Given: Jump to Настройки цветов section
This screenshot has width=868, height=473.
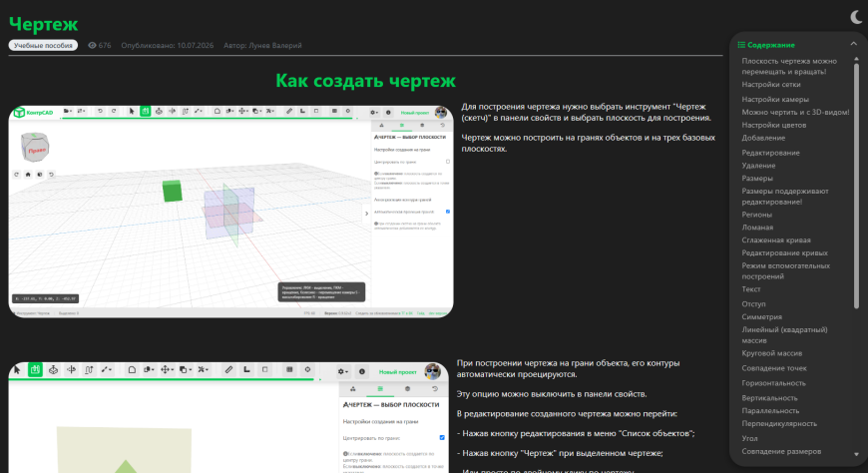Looking at the screenshot, I should point(774,125).
